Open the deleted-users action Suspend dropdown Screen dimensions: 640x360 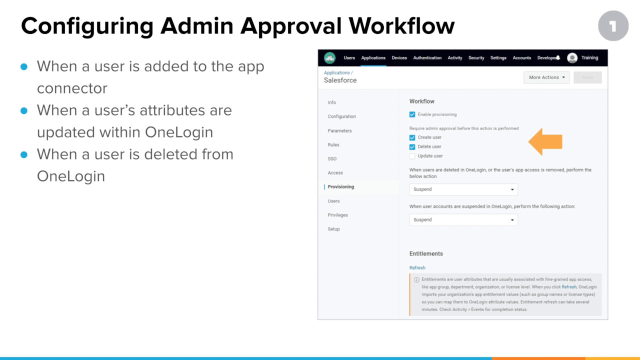(x=463, y=189)
